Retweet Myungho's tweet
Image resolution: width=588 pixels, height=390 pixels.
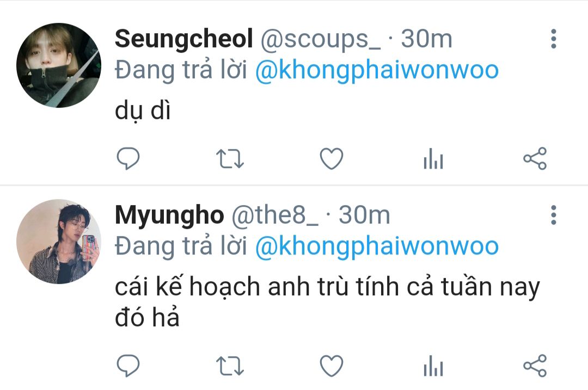(230, 366)
